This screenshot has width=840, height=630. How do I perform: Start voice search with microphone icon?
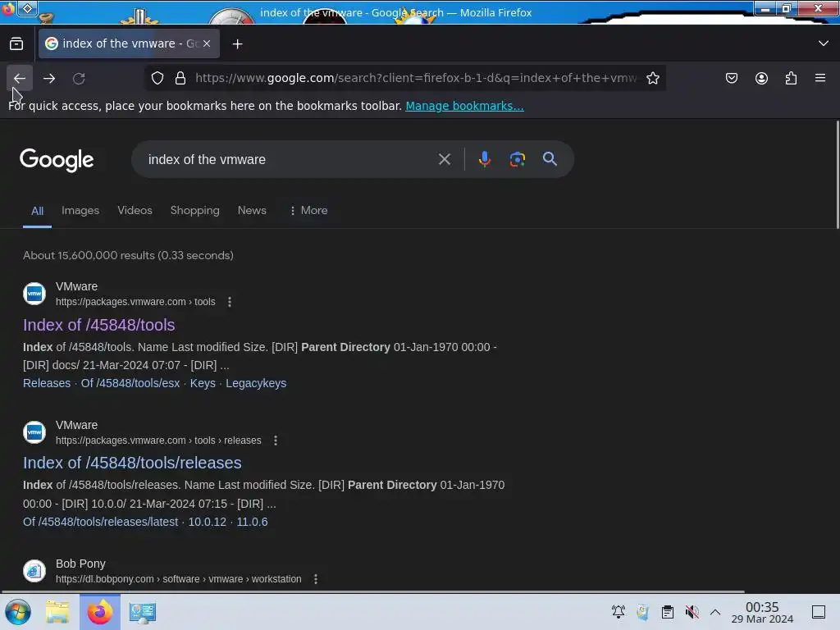pos(485,159)
